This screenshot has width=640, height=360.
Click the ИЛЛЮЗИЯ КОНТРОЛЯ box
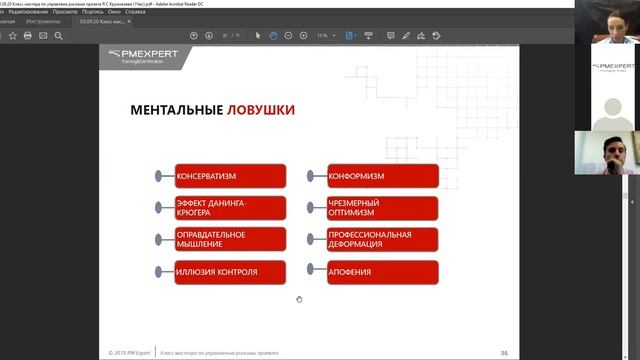pos(230,272)
